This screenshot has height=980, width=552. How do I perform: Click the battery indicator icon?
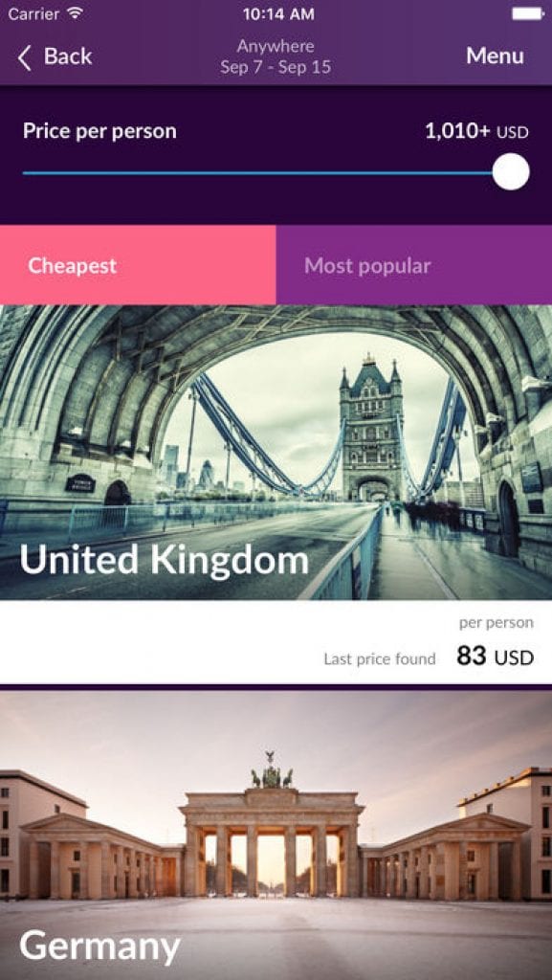coord(528,13)
